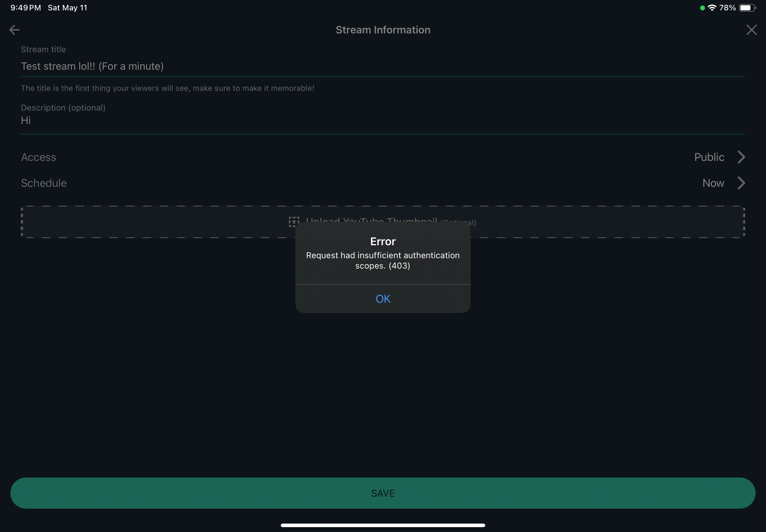Screen dimensions: 766x532
Task: Tap the Schedule row label
Action: [x=44, y=183]
